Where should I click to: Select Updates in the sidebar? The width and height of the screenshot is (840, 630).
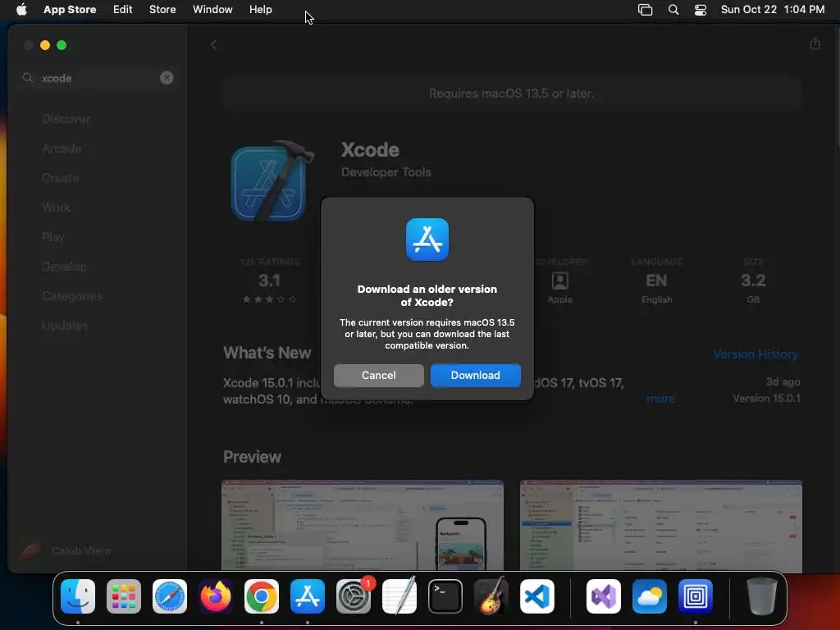66,325
